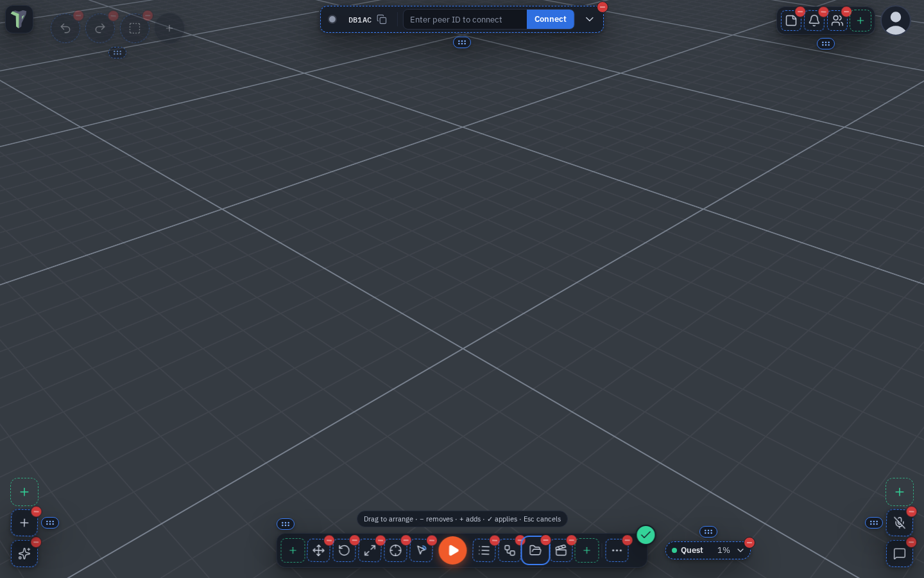Open the notifications bell
This screenshot has width=924, height=578.
point(814,21)
